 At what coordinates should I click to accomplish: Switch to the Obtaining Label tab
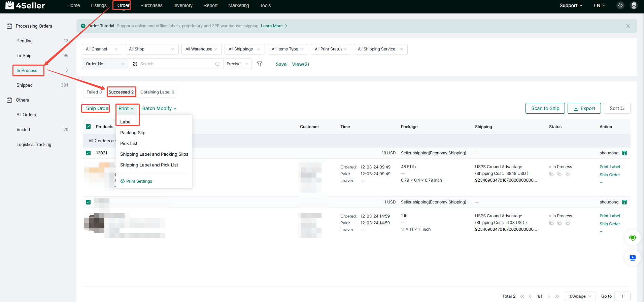pyautogui.click(x=157, y=92)
